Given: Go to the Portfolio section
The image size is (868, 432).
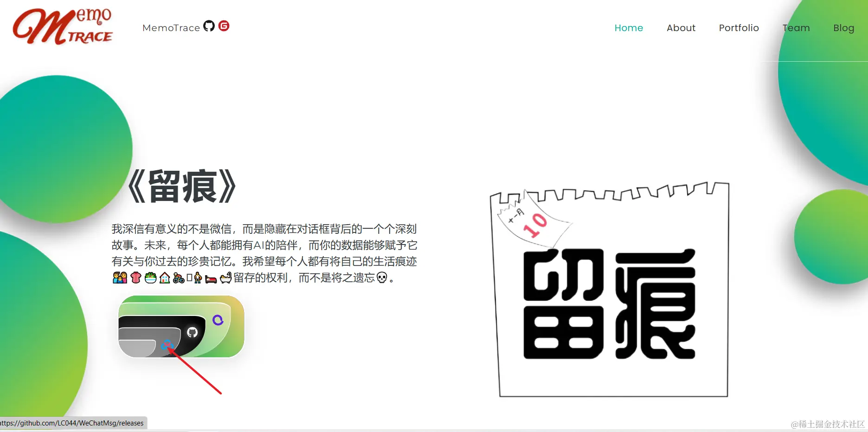Looking at the screenshot, I should [x=739, y=28].
